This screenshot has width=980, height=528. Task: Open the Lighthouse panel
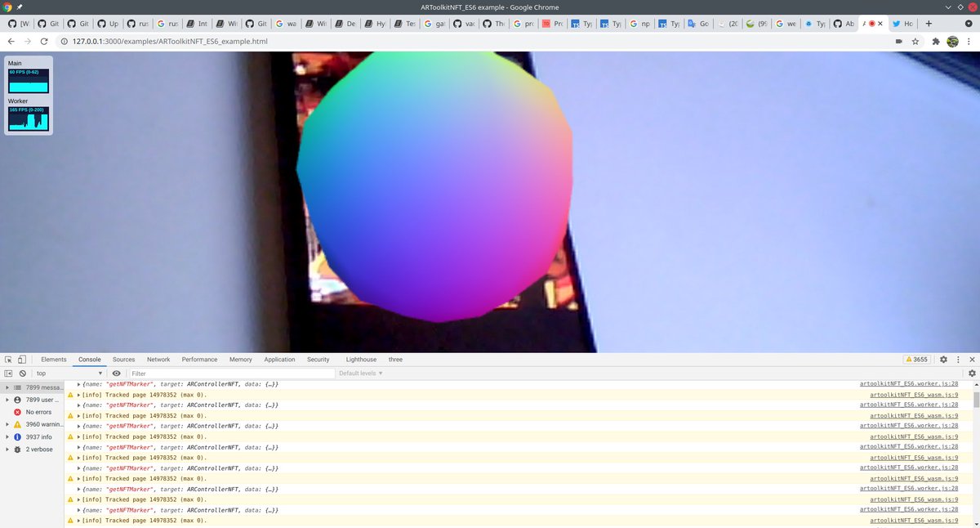[360, 359]
